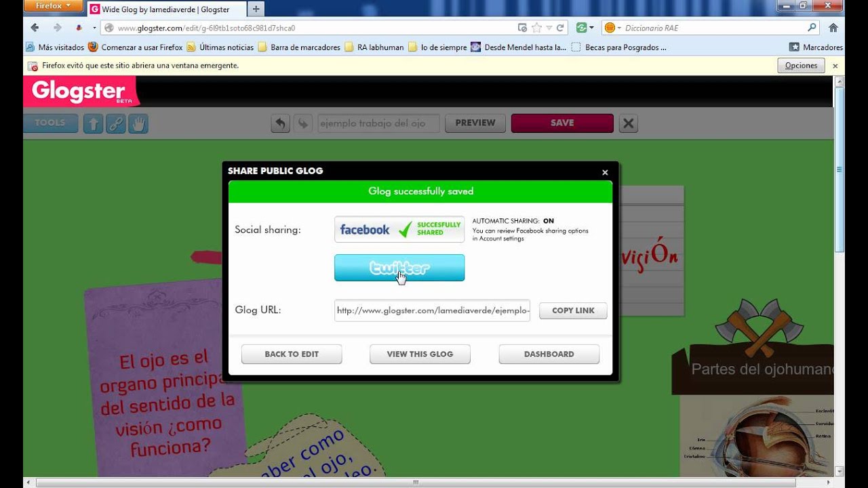Click BACK TO EDIT button

coord(292,354)
